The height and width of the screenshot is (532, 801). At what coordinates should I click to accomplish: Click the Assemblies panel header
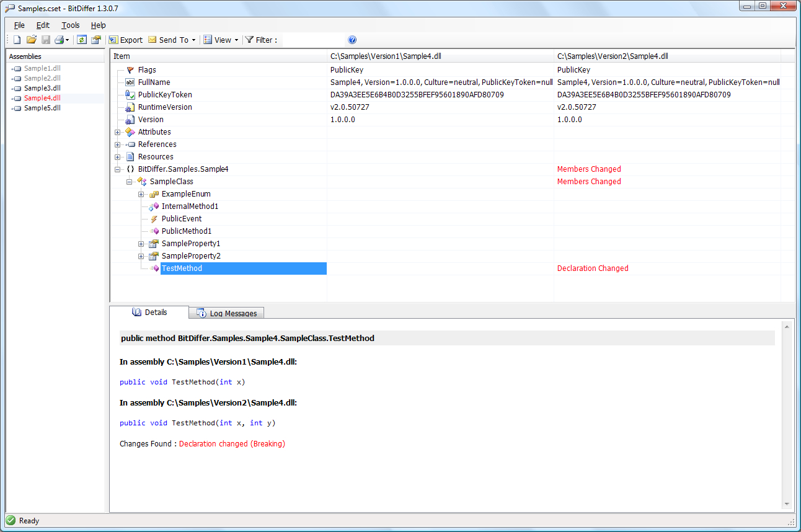pos(55,56)
